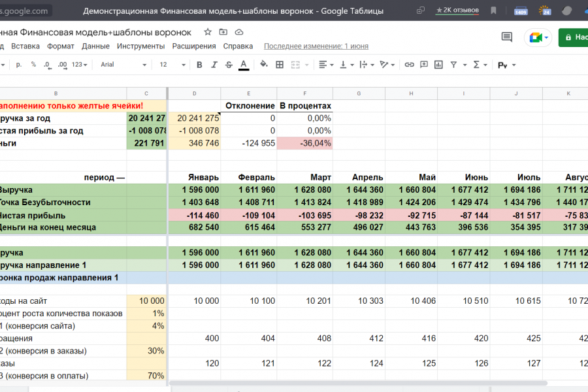588x392 pixels.
Task: Click the Последнее изменение link
Action: coord(316,46)
